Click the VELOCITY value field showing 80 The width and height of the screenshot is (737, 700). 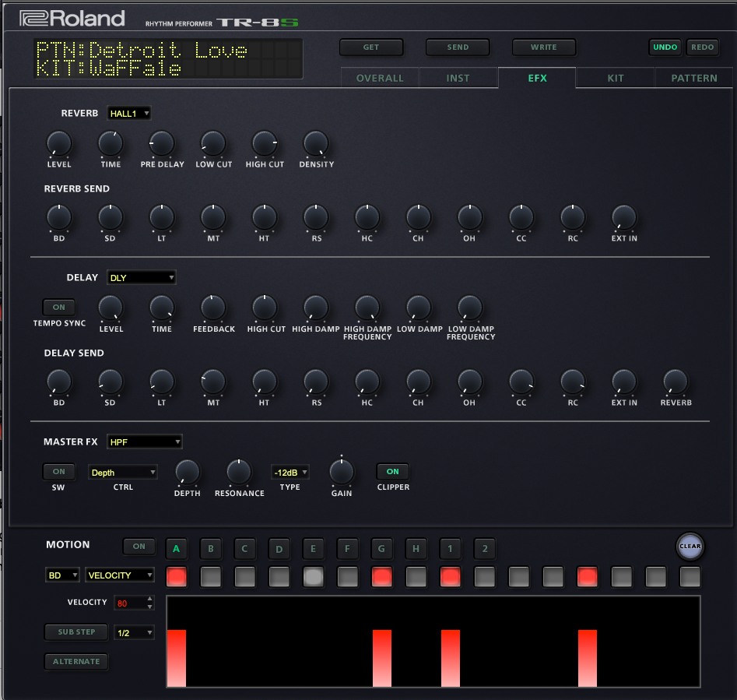[x=128, y=603]
